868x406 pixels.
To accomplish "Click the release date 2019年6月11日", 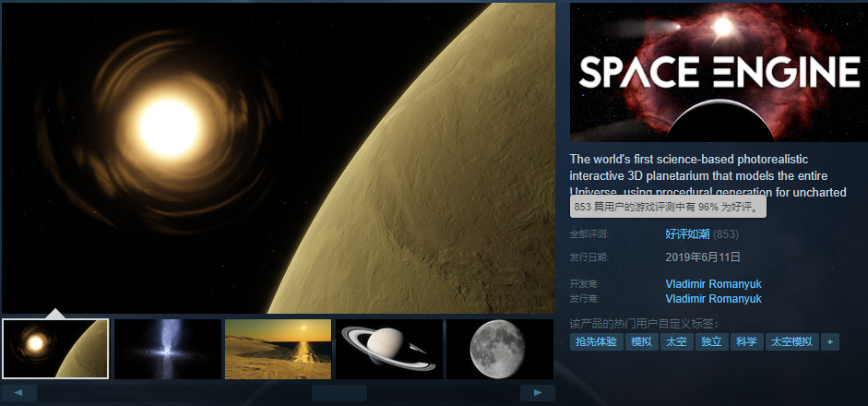I will (703, 257).
